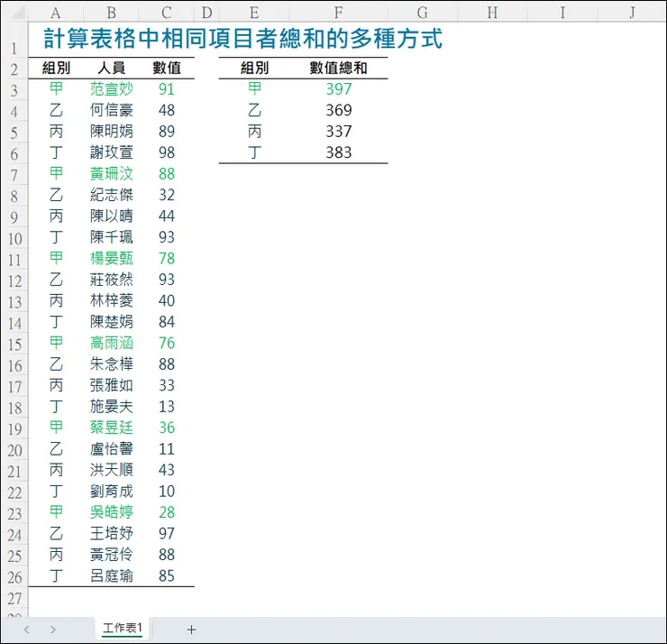Select the cell with total 397
The image size is (667, 644).
[339, 89]
